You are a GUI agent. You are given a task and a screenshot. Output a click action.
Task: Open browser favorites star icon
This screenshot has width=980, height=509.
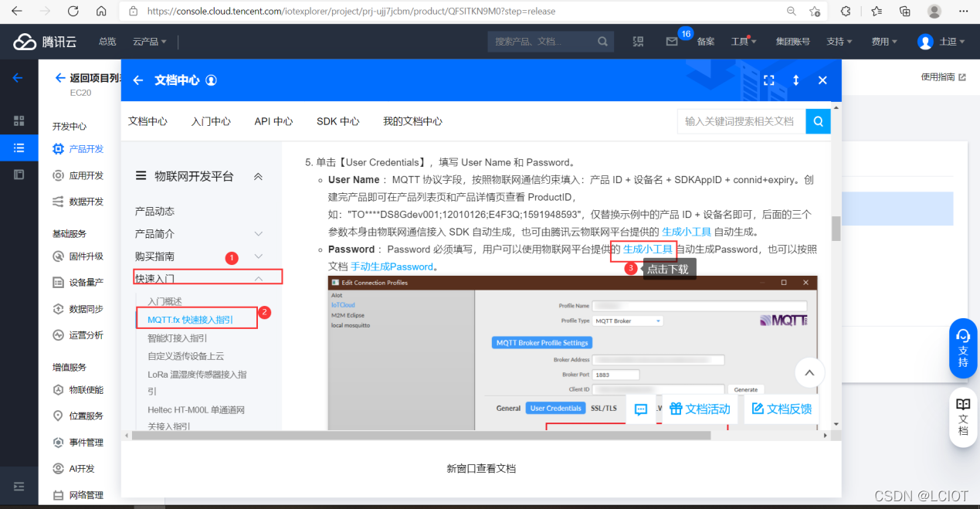tap(815, 12)
